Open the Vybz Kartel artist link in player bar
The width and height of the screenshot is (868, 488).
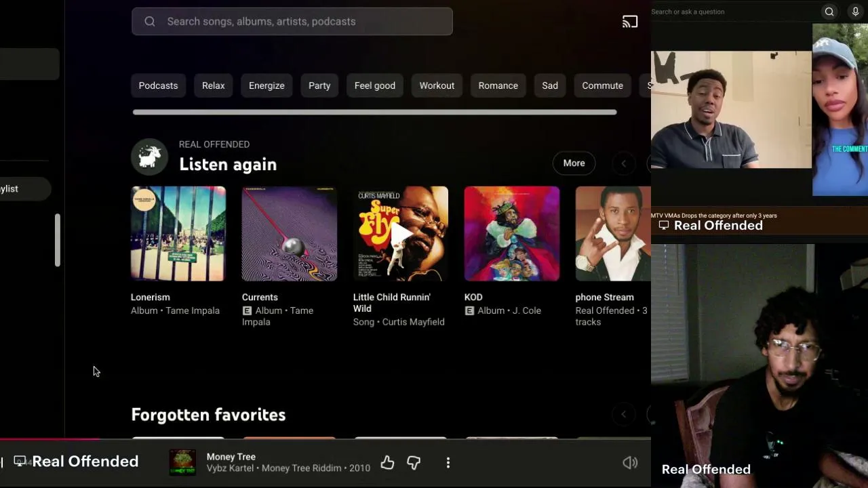[231, 468]
